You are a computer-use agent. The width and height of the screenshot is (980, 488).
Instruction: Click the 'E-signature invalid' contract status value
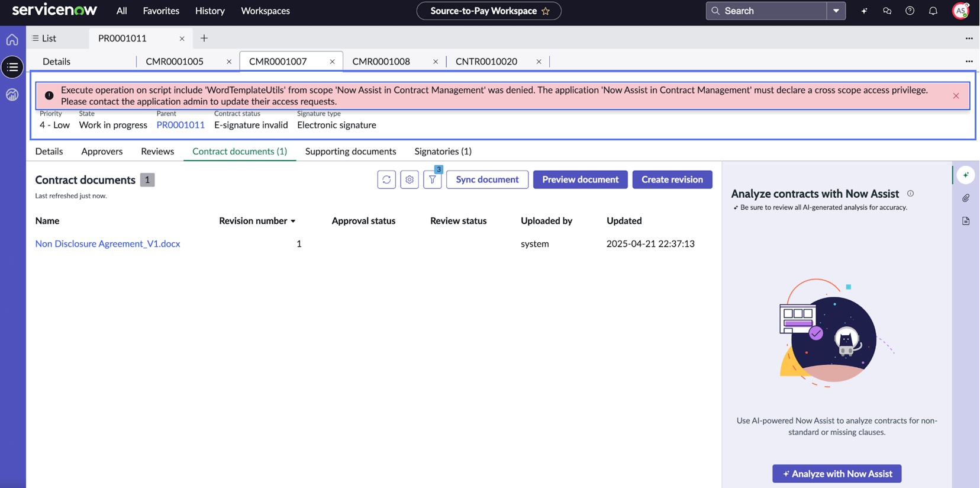click(251, 125)
